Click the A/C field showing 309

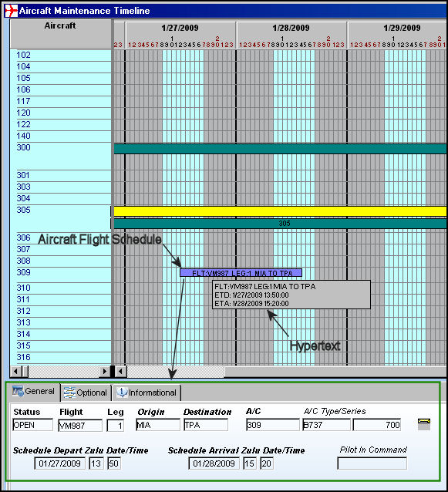click(x=273, y=425)
